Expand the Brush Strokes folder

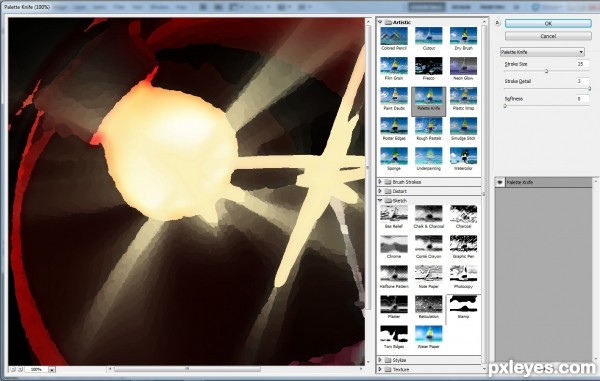[x=380, y=182]
